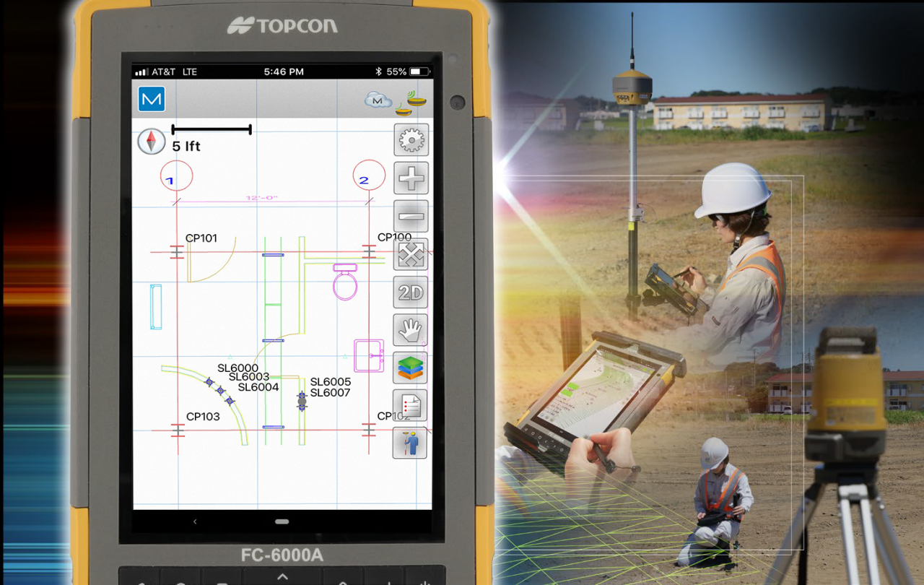Open the blue M main menu

pyautogui.click(x=152, y=99)
